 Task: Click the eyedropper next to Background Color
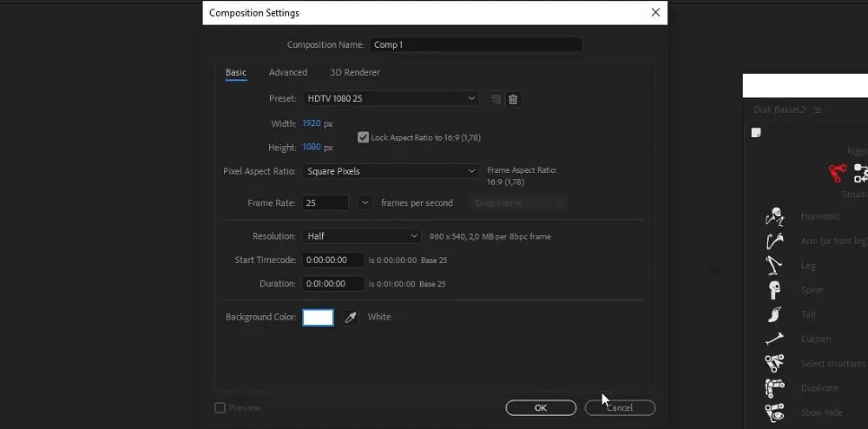pyautogui.click(x=351, y=318)
